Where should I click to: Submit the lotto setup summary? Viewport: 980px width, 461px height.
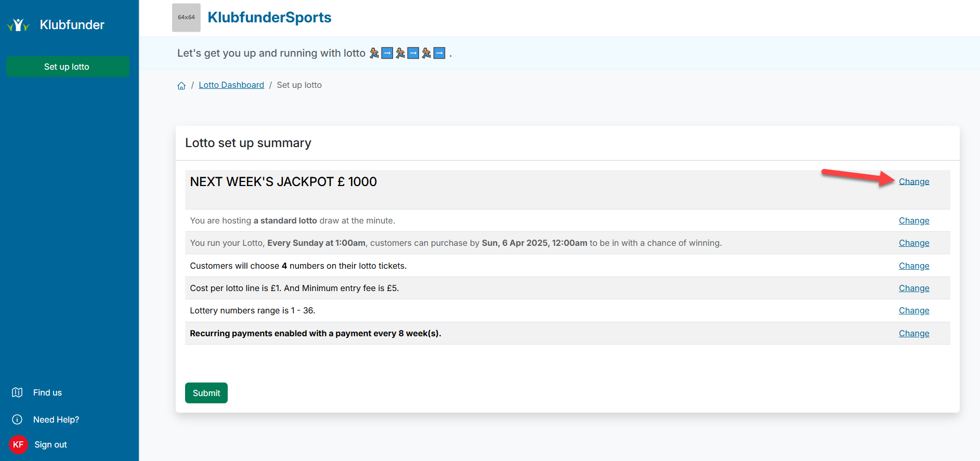point(206,393)
